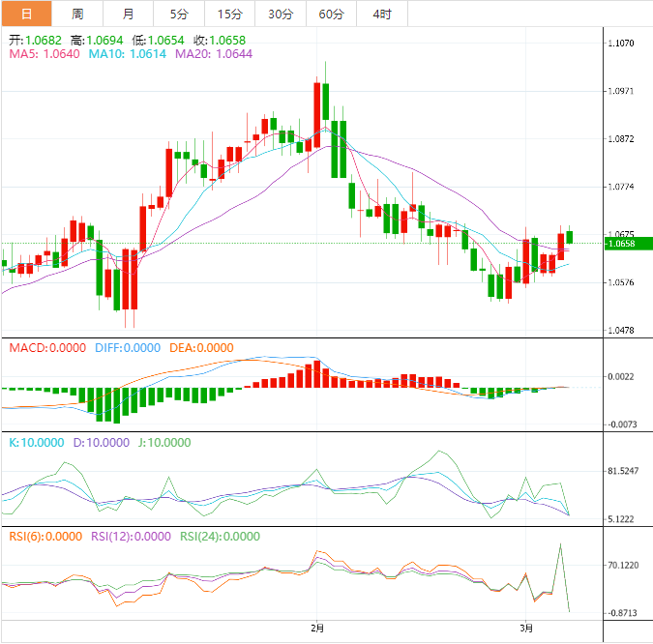The height and width of the screenshot is (644, 653).
Task: Click the MACD indicator value label
Action: pyautogui.click(x=47, y=347)
